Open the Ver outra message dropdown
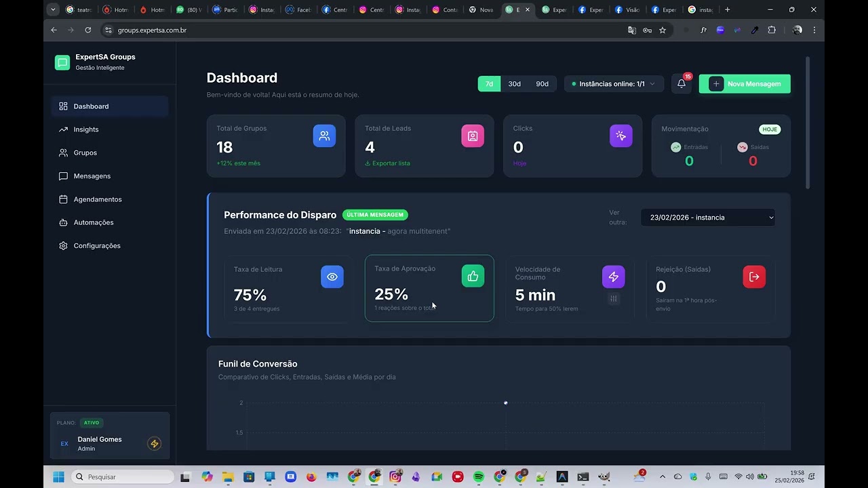The height and width of the screenshot is (488, 868). (708, 218)
